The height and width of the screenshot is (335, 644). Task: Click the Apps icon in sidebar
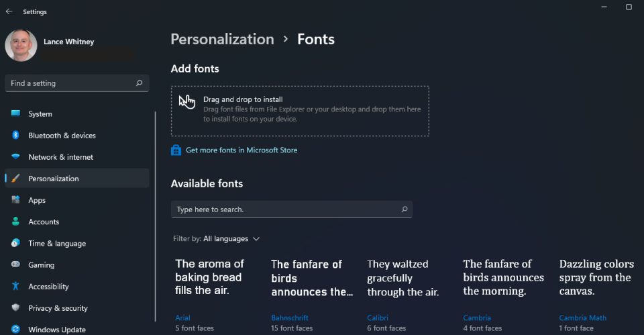pos(15,200)
